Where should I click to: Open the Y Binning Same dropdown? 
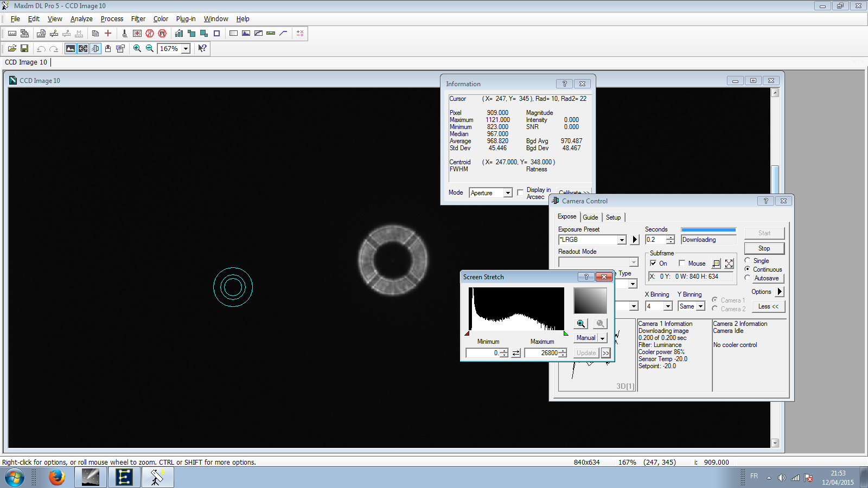point(700,306)
